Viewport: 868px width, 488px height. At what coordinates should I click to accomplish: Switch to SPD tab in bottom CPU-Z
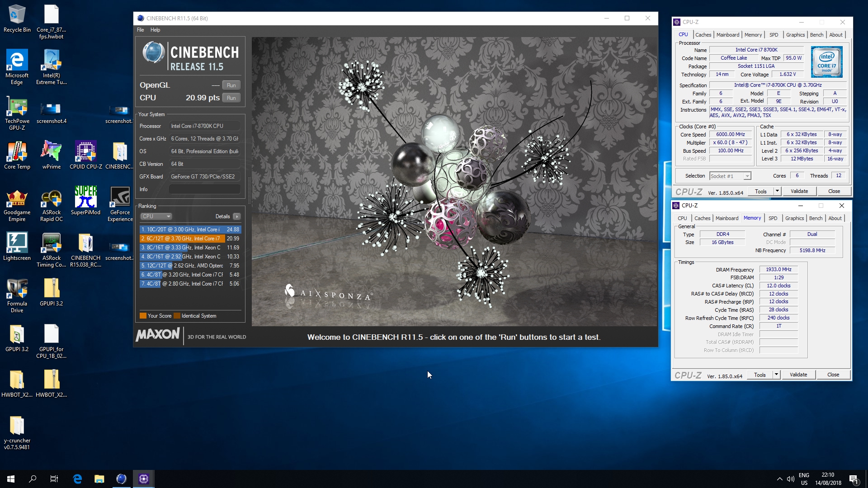tap(773, 218)
